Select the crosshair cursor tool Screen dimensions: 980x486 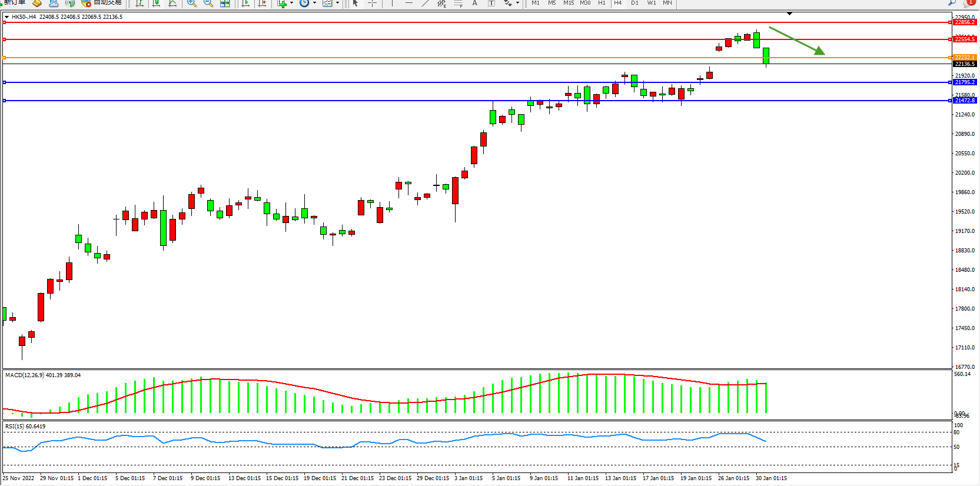(372, 3)
